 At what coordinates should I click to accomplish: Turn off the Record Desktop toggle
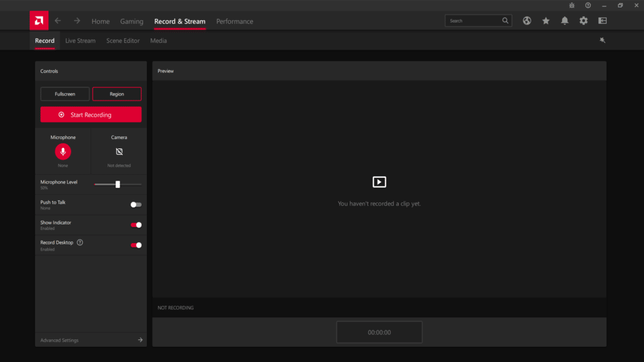[x=136, y=245]
